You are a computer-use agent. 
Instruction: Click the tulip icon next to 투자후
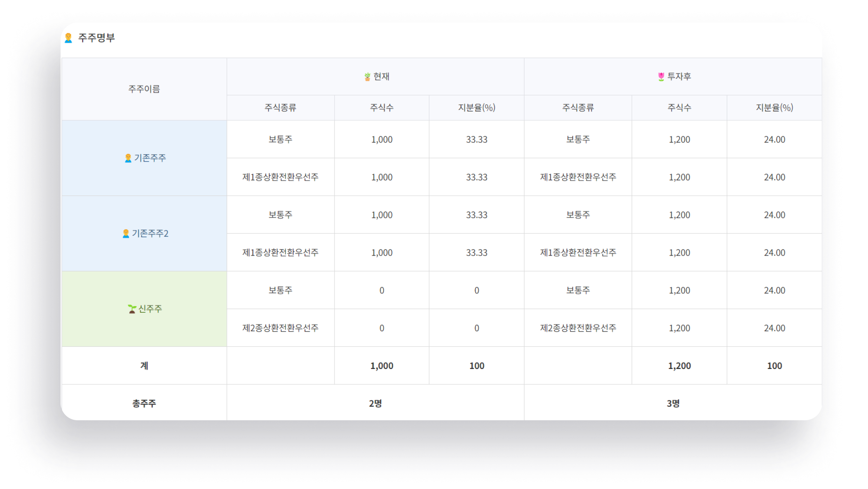pos(661,77)
